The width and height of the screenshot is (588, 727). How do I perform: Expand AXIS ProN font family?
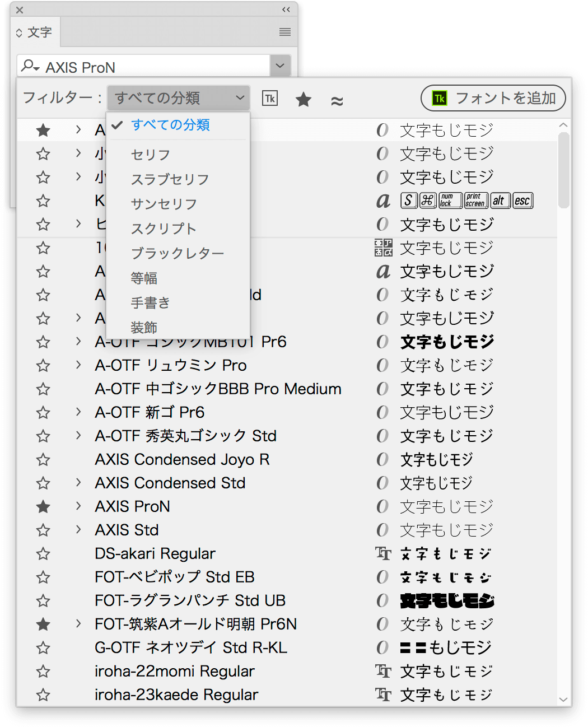click(x=78, y=506)
